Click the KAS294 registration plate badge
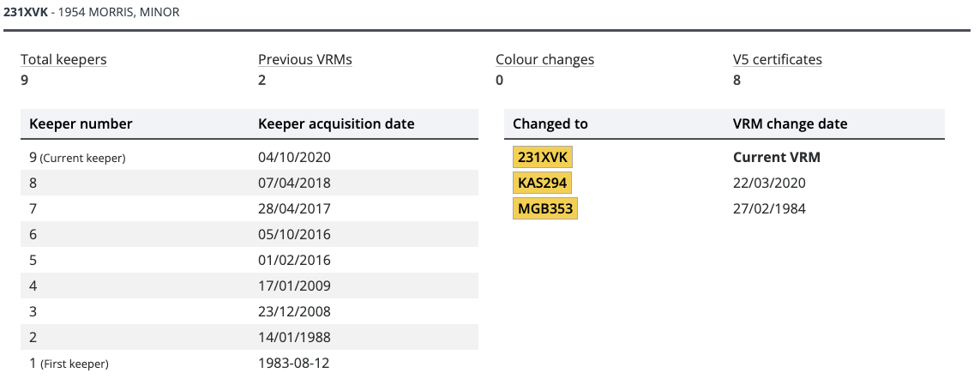Image resolution: width=980 pixels, height=385 pixels. pyautogui.click(x=543, y=183)
